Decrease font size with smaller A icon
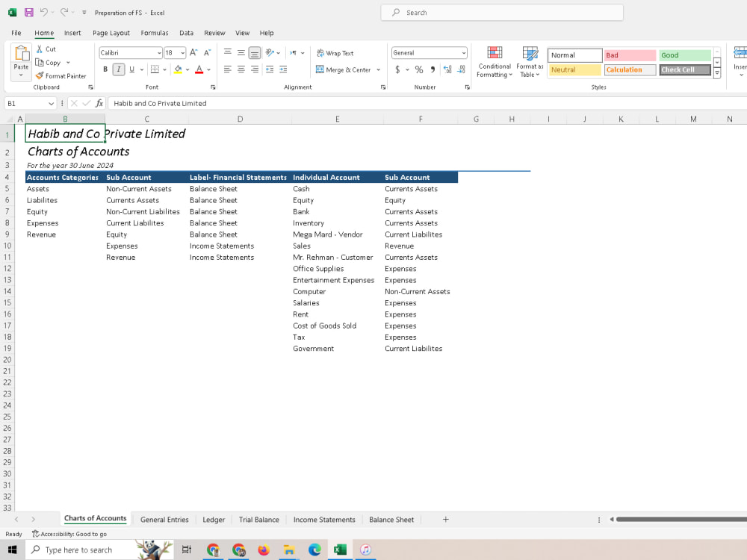 coord(207,52)
